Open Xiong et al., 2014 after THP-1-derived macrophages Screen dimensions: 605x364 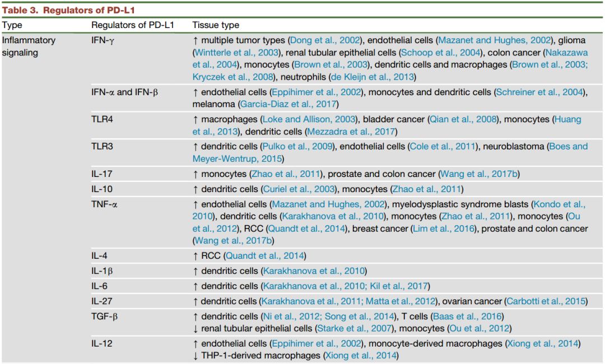(x=361, y=356)
